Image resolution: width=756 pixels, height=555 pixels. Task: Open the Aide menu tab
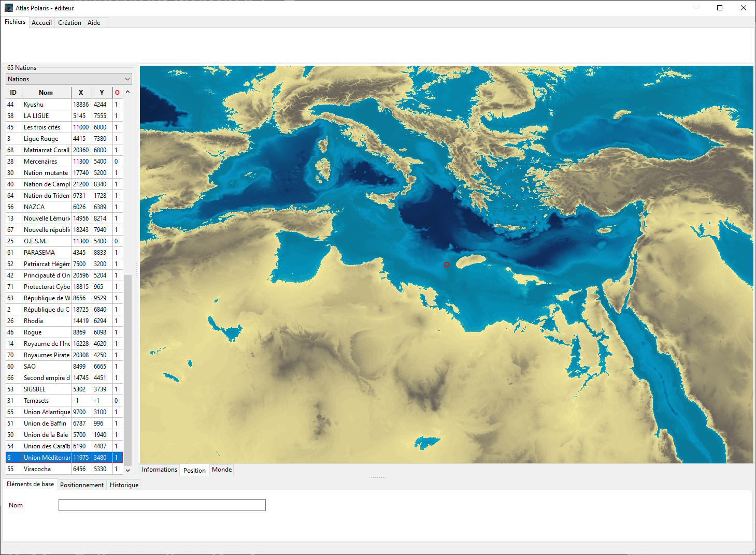tap(94, 23)
